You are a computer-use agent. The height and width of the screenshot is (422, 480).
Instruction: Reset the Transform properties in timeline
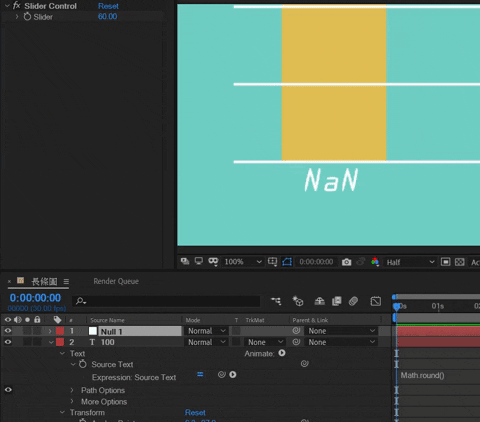[x=195, y=413]
